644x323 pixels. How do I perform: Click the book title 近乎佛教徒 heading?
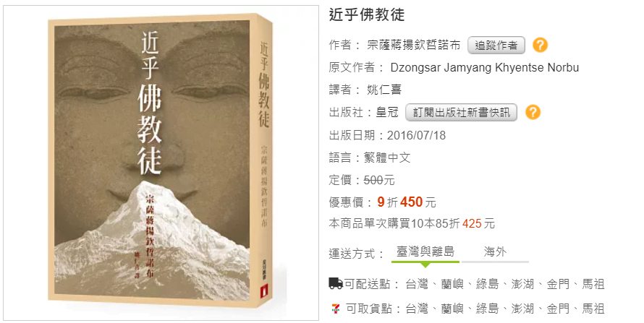[367, 14]
